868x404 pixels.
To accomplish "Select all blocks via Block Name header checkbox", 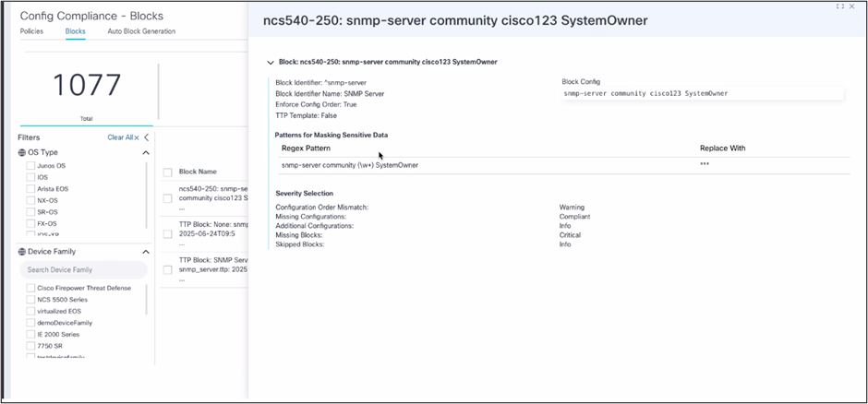I will click(167, 172).
